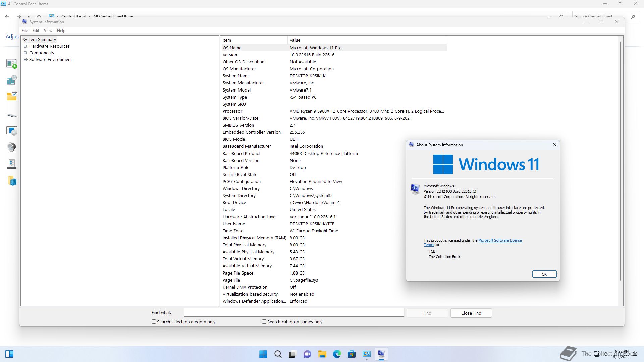The image size is (644, 362).
Task: Select the BIOS Mode row
Action: [334, 139]
